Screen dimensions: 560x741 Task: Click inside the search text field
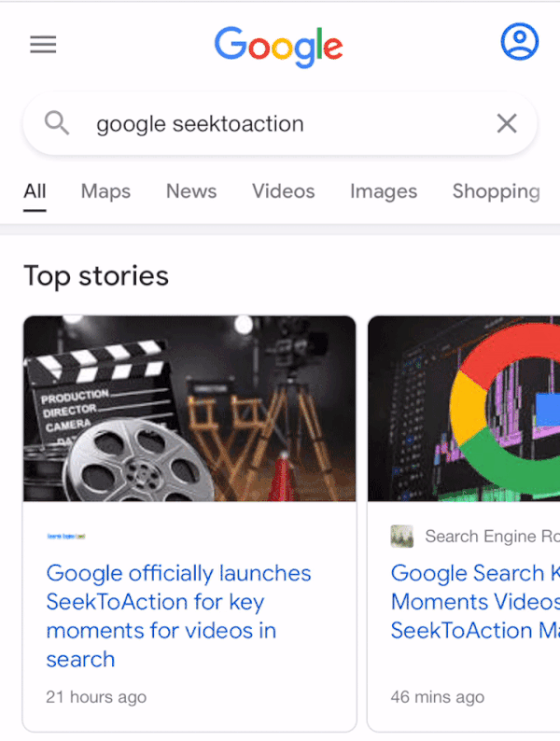point(280,123)
